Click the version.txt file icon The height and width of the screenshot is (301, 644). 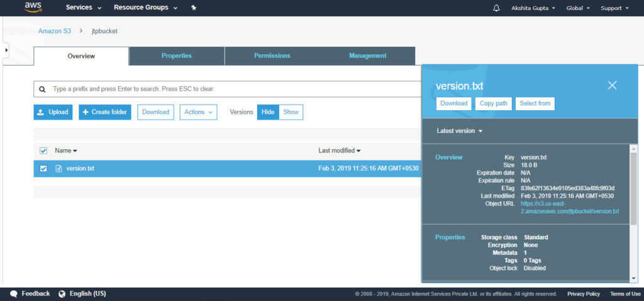click(x=58, y=168)
